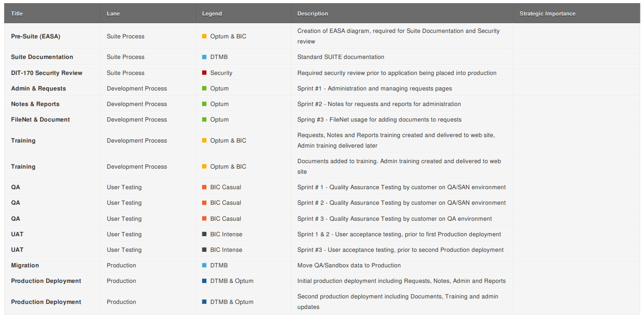
Task: Select the blue swatch in the Suite Documentation row
Action: [x=204, y=57]
